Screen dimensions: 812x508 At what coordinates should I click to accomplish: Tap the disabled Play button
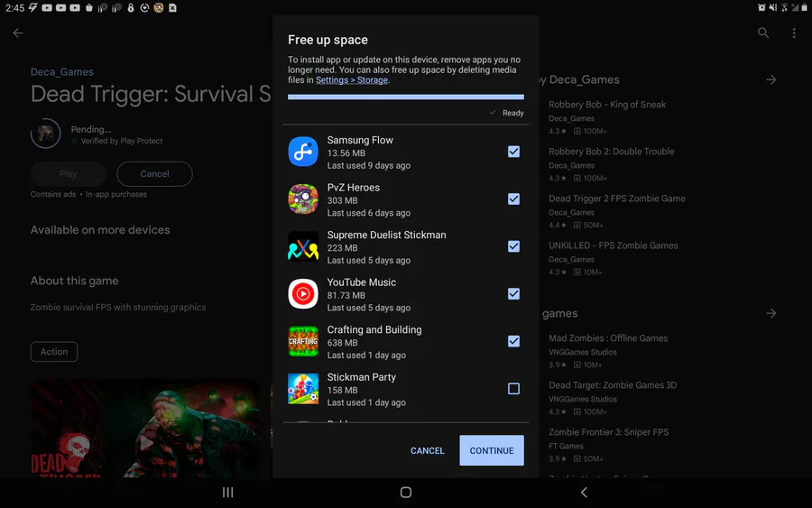point(69,174)
